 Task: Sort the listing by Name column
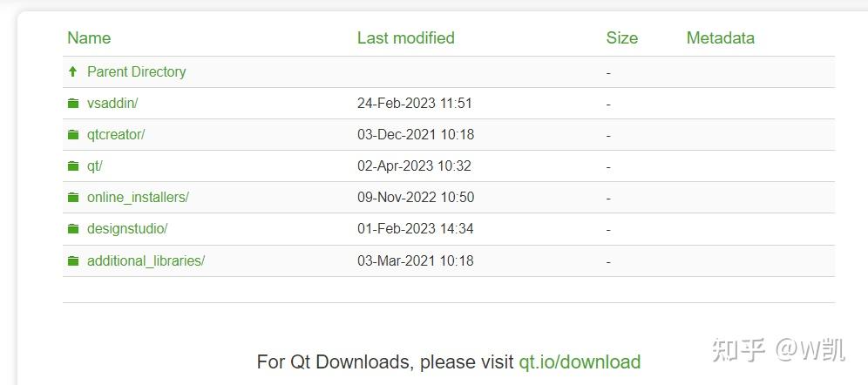89,37
